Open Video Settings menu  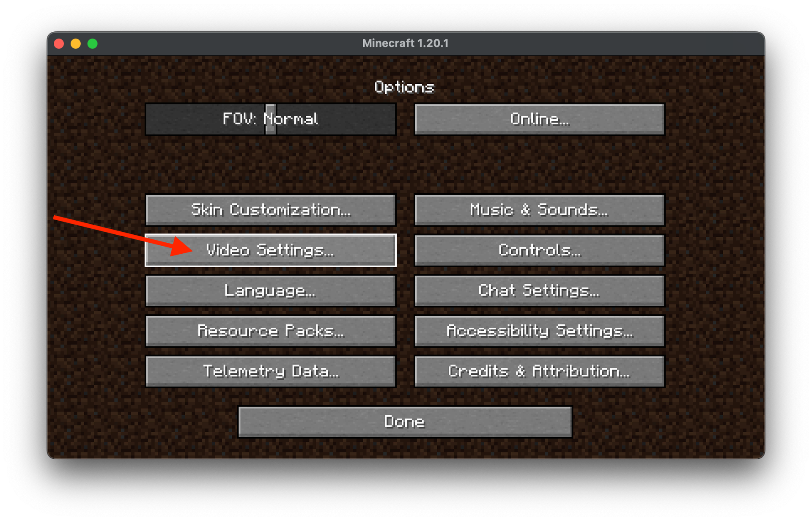tap(270, 248)
